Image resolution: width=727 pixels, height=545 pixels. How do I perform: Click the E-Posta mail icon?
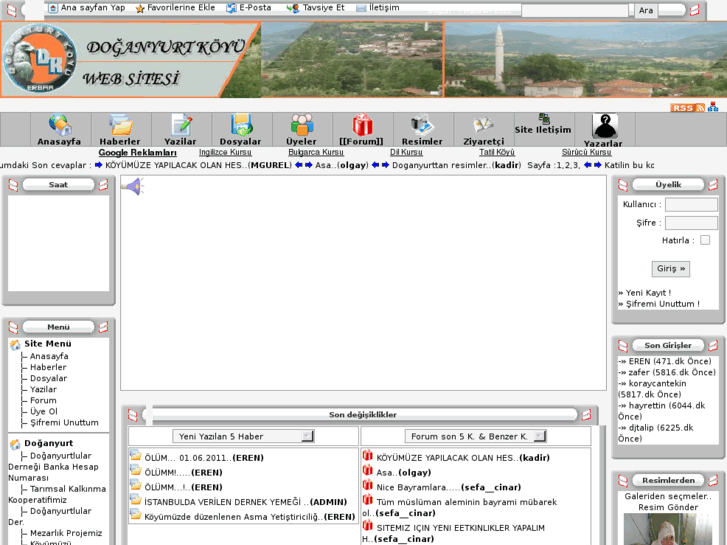(231, 8)
